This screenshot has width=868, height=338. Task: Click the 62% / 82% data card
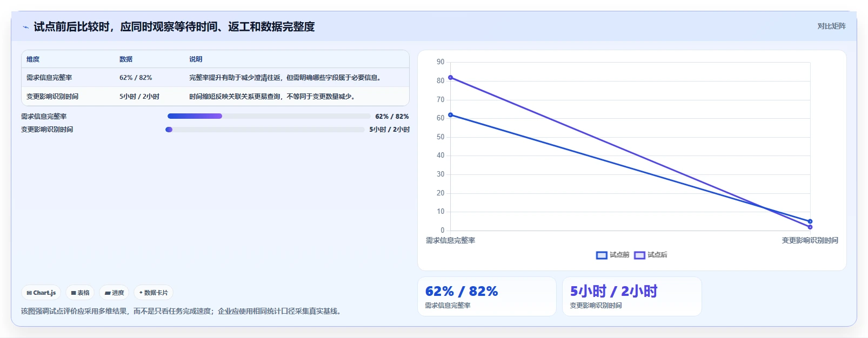click(x=487, y=296)
